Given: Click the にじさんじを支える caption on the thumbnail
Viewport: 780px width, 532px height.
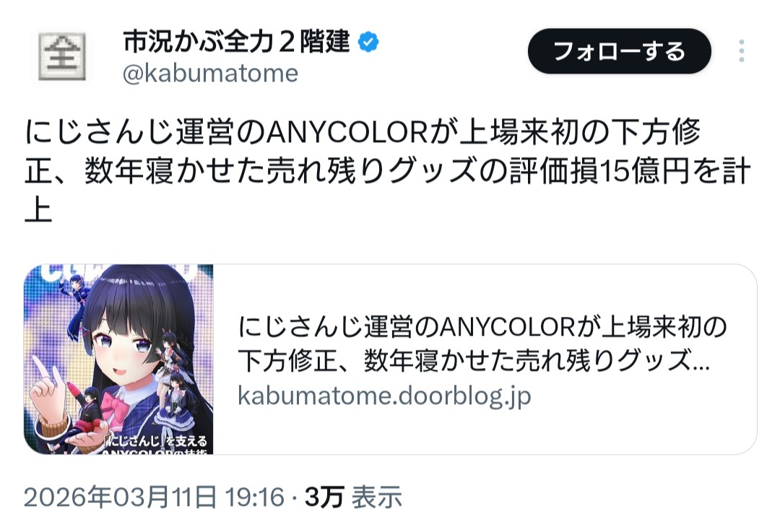Looking at the screenshot, I should (157, 442).
